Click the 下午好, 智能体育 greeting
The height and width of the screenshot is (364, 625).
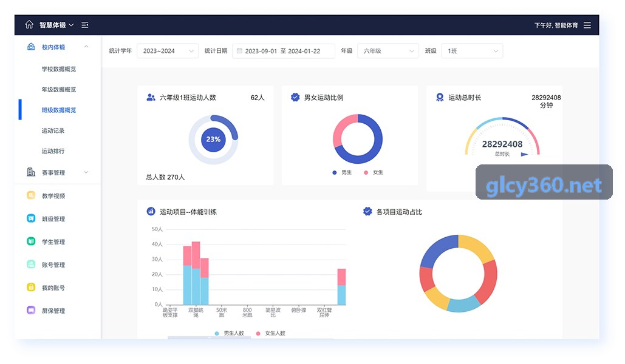[556, 25]
